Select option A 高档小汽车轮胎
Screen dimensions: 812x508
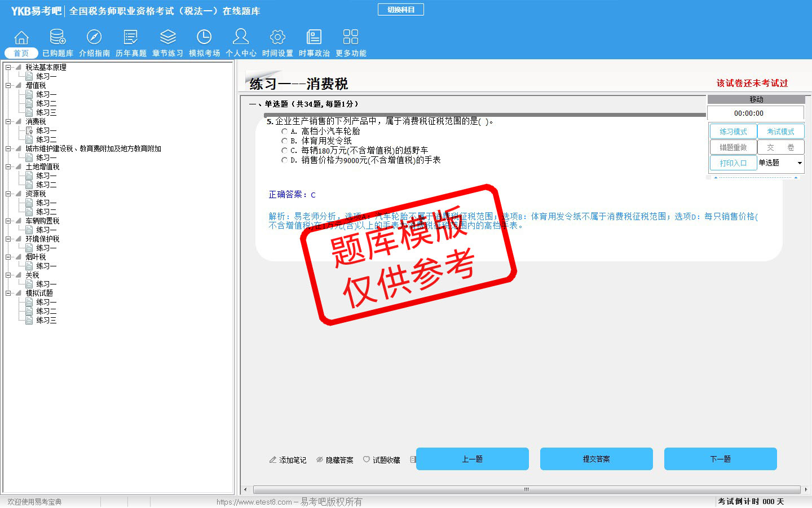(x=285, y=132)
